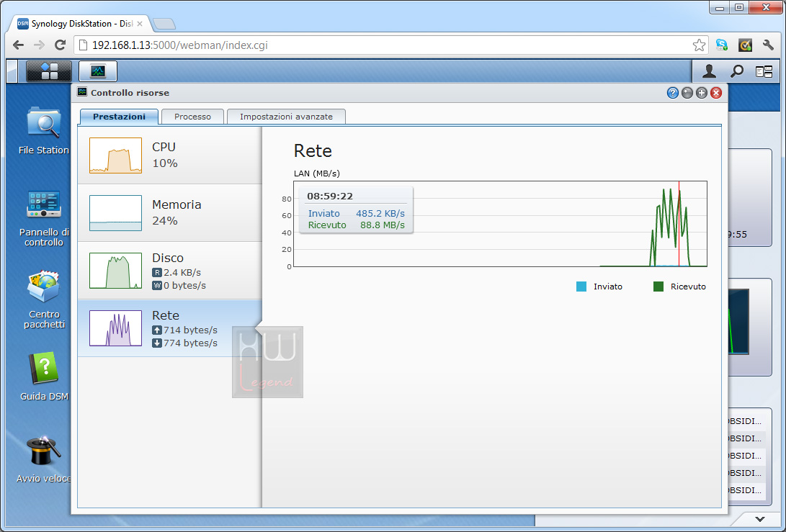Image resolution: width=786 pixels, height=532 pixels.
Task: Click the Controllo risorse window title
Action: coord(130,93)
